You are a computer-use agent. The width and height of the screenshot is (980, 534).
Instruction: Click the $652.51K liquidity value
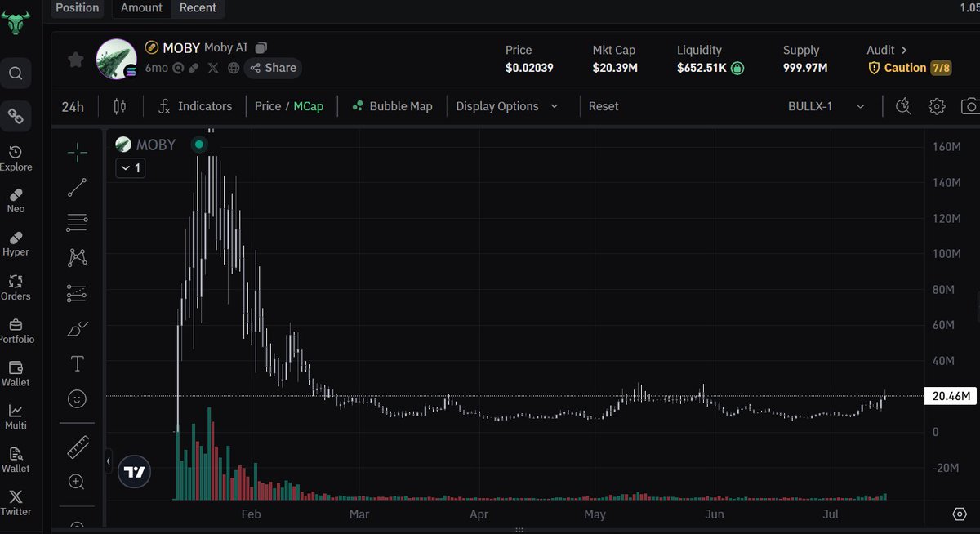[702, 68]
